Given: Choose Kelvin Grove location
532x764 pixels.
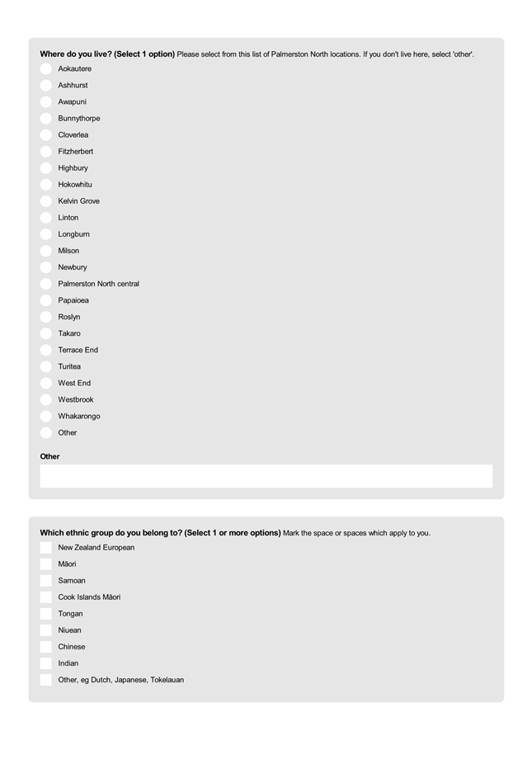Looking at the screenshot, I should (x=46, y=201).
